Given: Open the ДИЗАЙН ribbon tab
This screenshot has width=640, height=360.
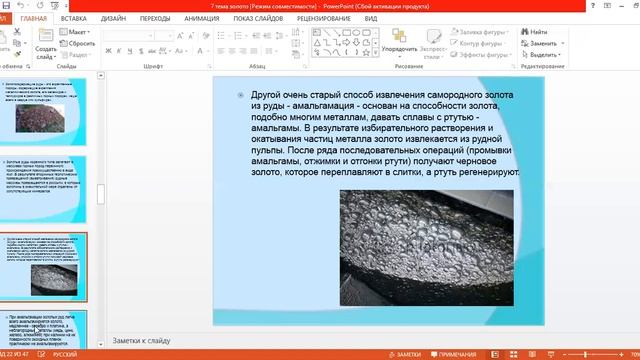Looking at the screenshot, I should (113, 18).
